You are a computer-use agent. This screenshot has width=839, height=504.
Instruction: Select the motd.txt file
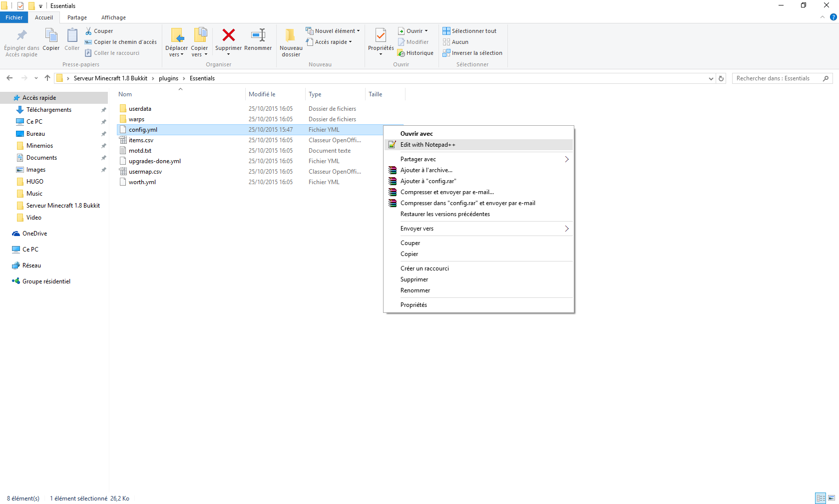[x=140, y=151]
